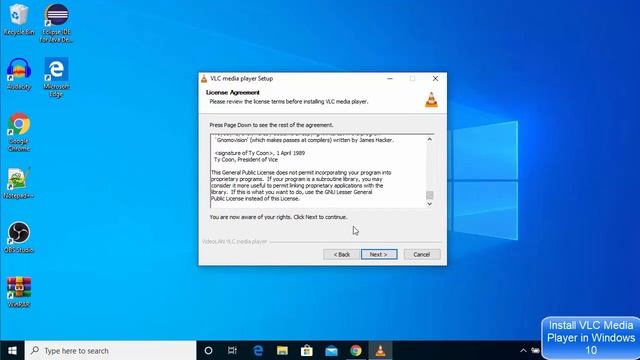Click the license text scroll down arrow
The height and width of the screenshot is (360, 640).
(429, 204)
